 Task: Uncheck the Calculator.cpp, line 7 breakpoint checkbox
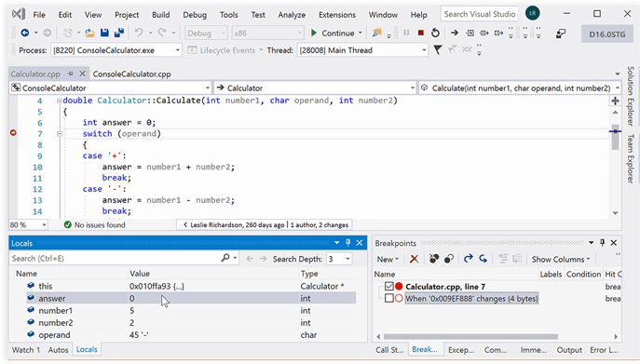pyautogui.click(x=389, y=287)
